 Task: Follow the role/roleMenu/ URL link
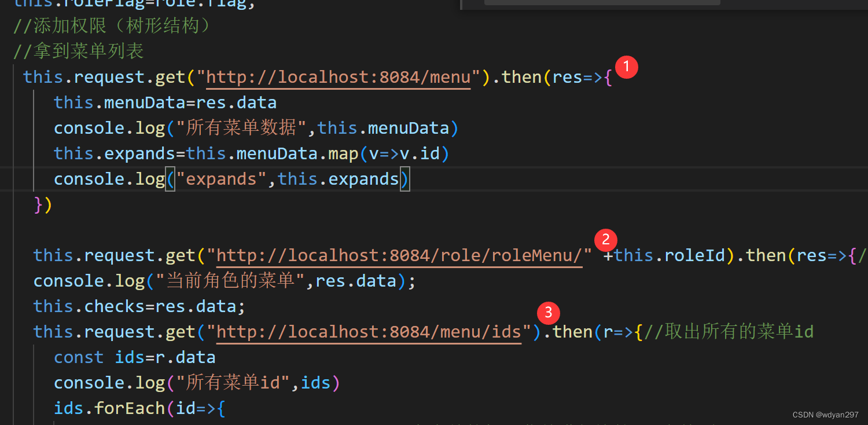pos(399,255)
